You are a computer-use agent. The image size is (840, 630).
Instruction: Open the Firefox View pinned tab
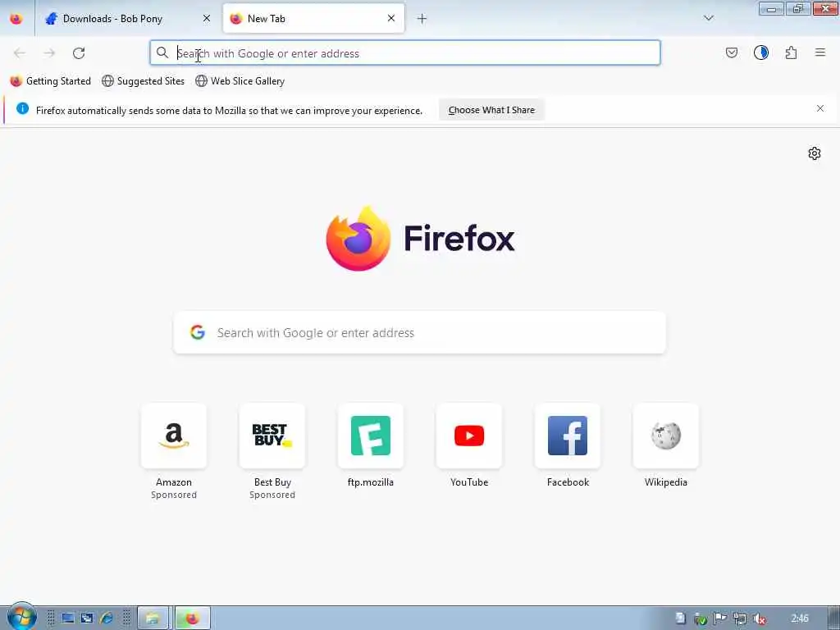(16, 19)
